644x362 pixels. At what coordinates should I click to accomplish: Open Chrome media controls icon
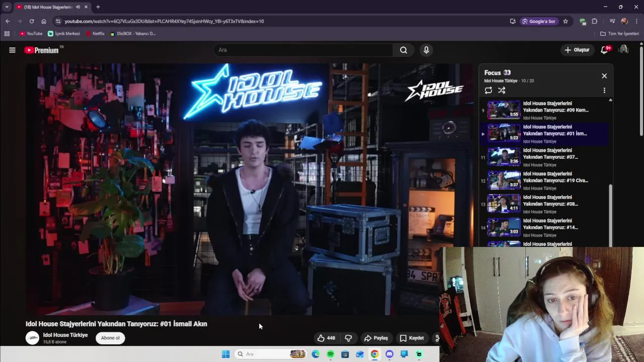(x=612, y=21)
